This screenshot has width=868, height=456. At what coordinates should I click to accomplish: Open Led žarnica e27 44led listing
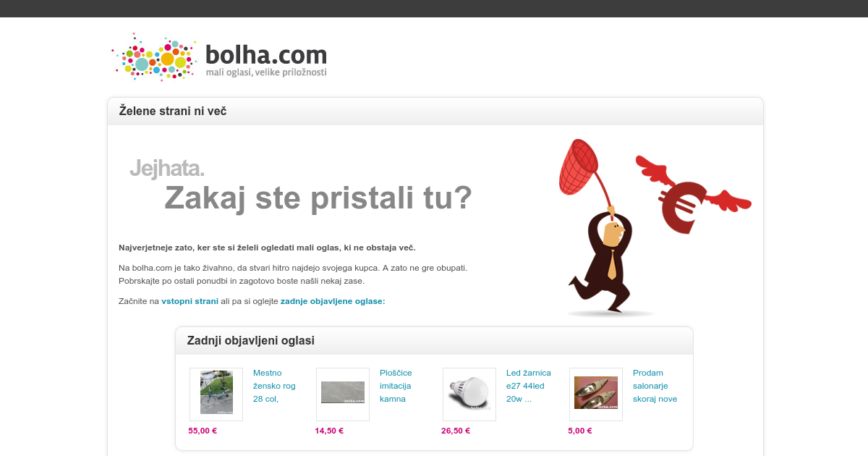click(529, 386)
